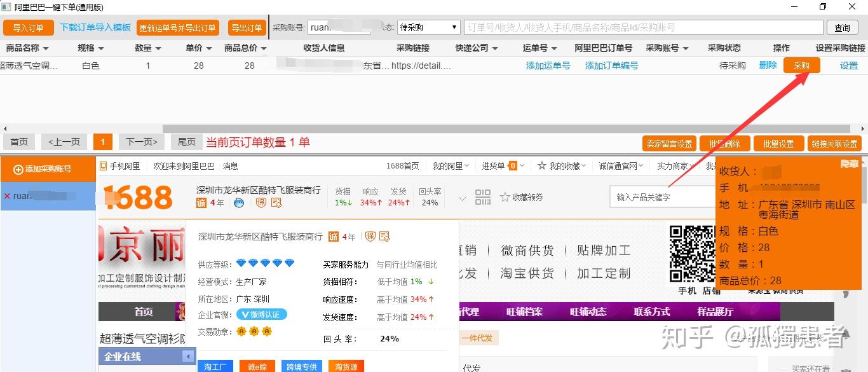Hide the orange receiver info panel via 隐藏

(850, 164)
